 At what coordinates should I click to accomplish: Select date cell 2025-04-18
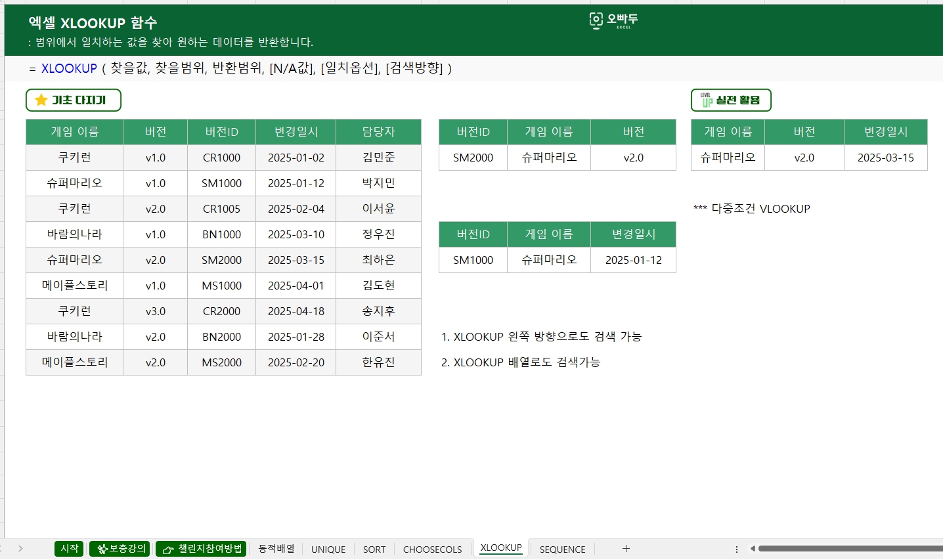[296, 311]
